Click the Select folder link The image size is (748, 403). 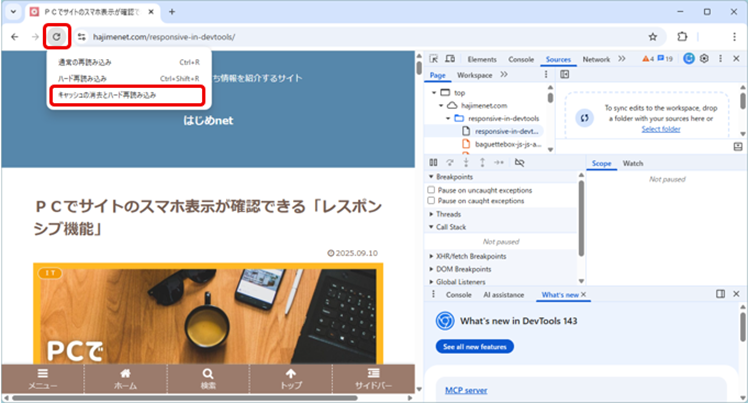tap(660, 129)
